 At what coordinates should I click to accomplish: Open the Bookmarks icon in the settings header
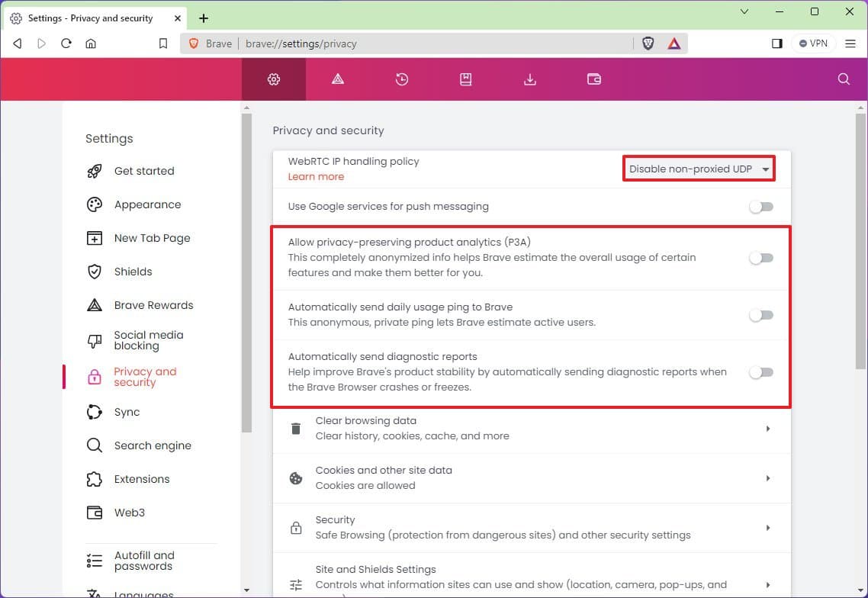pyautogui.click(x=466, y=79)
